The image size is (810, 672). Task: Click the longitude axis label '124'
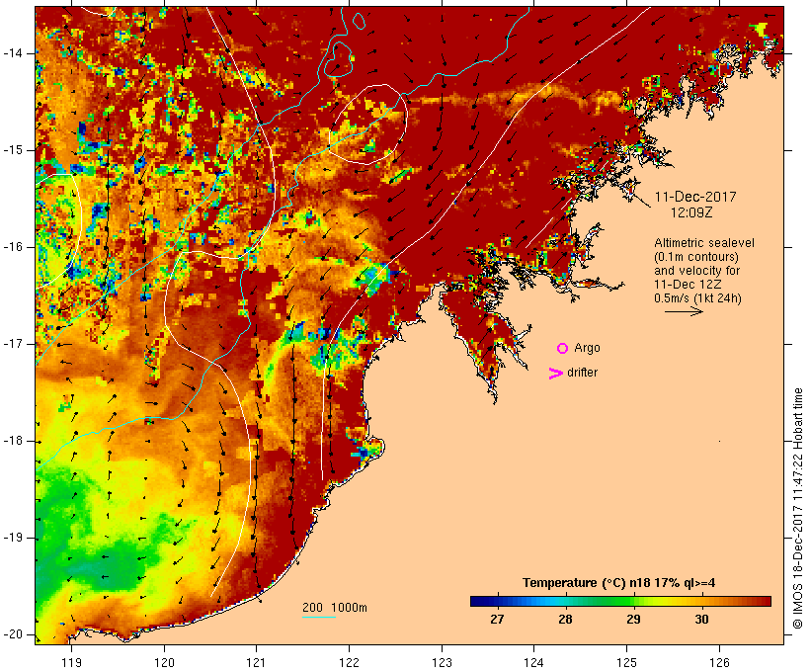pos(533,662)
